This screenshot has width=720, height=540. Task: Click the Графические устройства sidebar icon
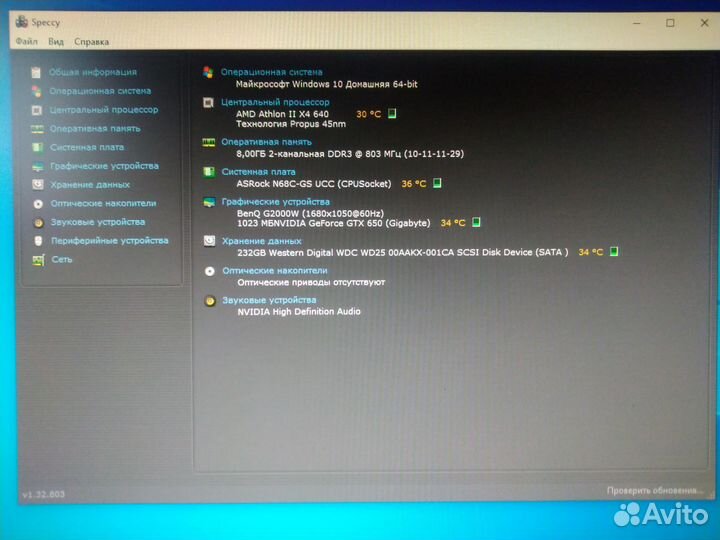pos(38,166)
